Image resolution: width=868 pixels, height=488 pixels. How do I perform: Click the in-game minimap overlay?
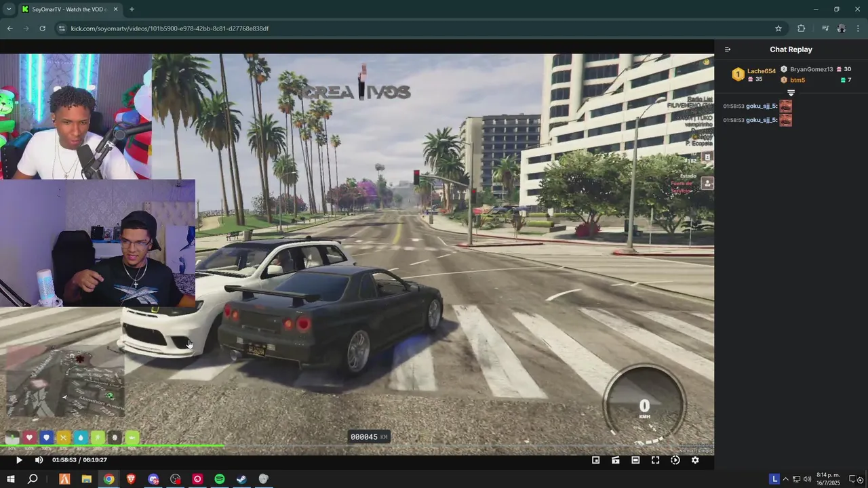[66, 382]
